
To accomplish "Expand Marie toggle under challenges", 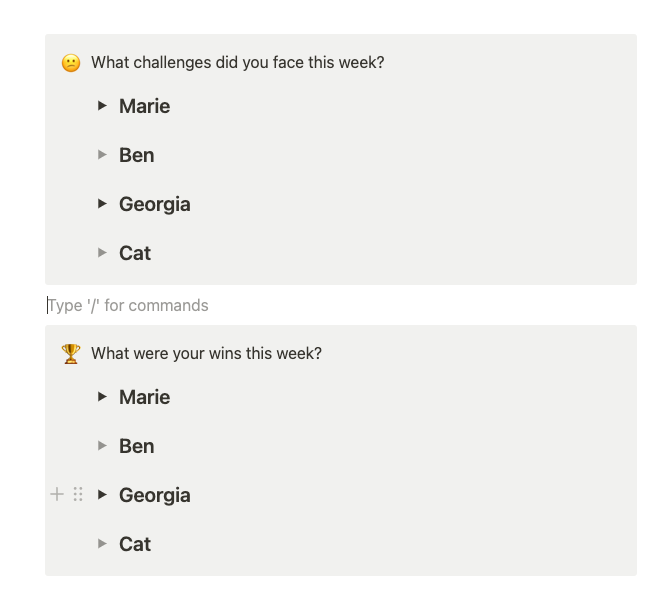I will [102, 105].
